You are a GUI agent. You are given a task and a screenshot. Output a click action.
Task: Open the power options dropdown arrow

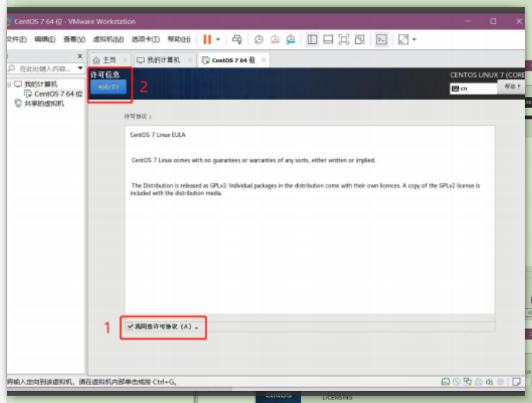coord(218,40)
